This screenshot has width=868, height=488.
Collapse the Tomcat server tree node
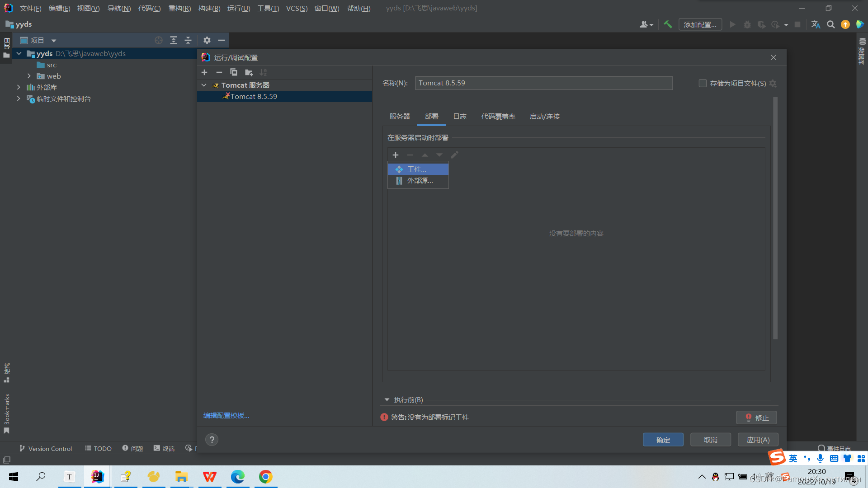pyautogui.click(x=204, y=85)
